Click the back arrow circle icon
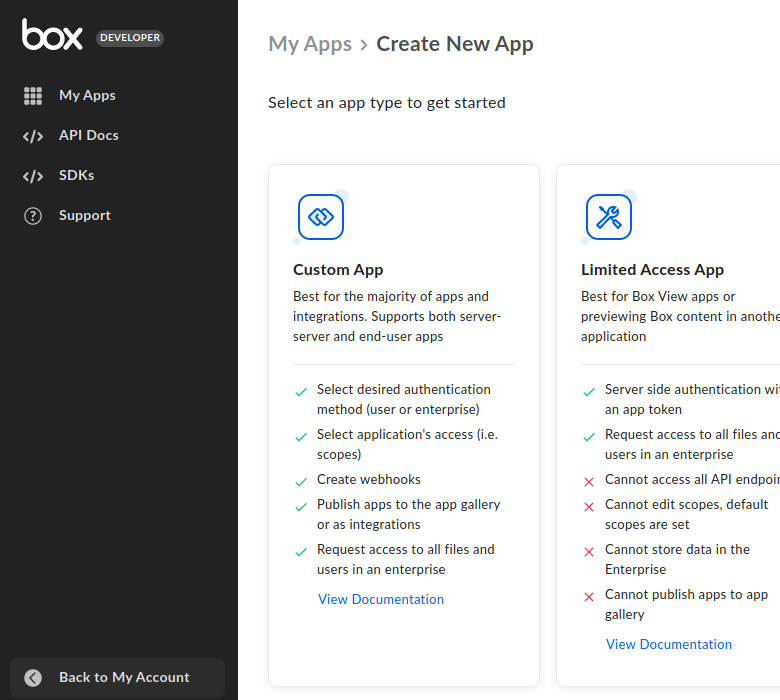Viewport: 780px width, 700px height. 33,678
